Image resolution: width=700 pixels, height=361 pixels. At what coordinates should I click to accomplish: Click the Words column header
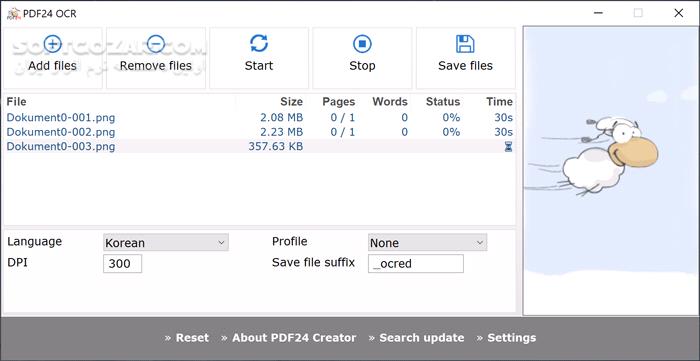click(x=390, y=102)
